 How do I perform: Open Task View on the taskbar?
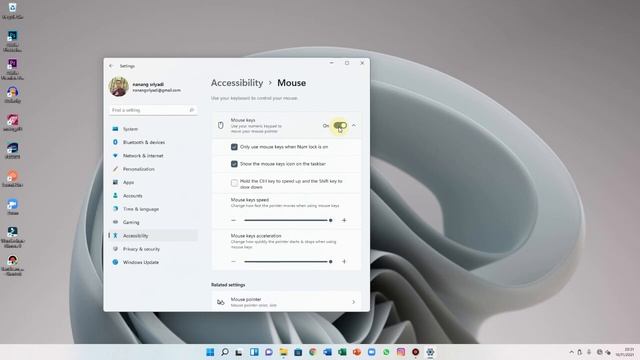click(x=239, y=352)
